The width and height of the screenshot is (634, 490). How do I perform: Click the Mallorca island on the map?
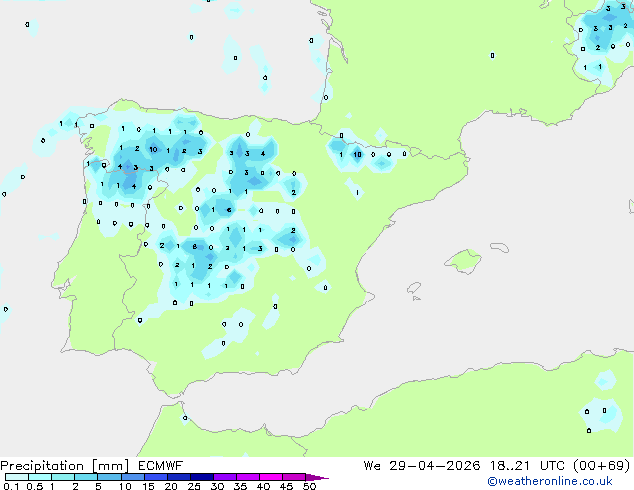pos(463,261)
